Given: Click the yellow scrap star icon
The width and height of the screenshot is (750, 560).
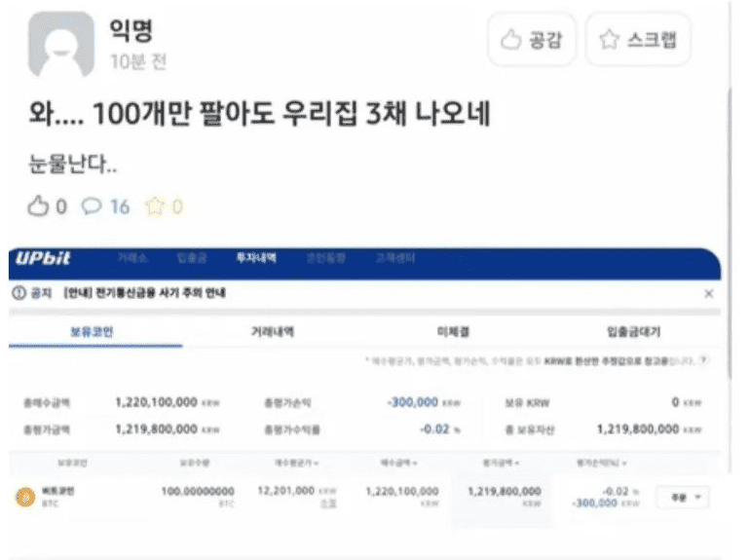Looking at the screenshot, I should point(155,206).
